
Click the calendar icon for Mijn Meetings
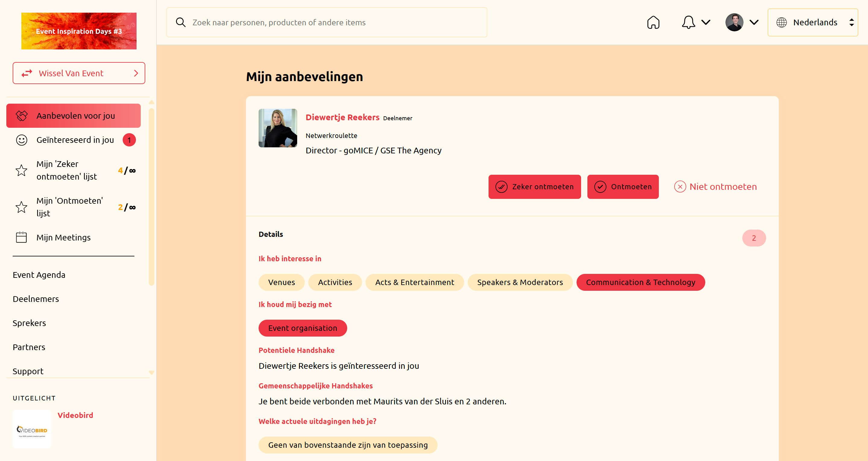pyautogui.click(x=22, y=237)
